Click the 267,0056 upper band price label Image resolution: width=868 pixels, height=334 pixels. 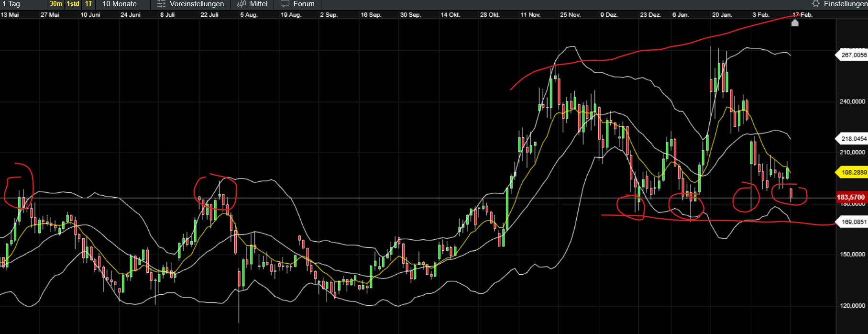tap(853, 55)
